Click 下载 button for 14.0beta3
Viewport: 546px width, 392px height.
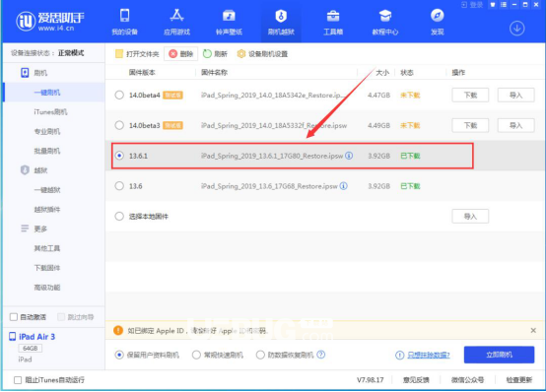tap(470, 125)
